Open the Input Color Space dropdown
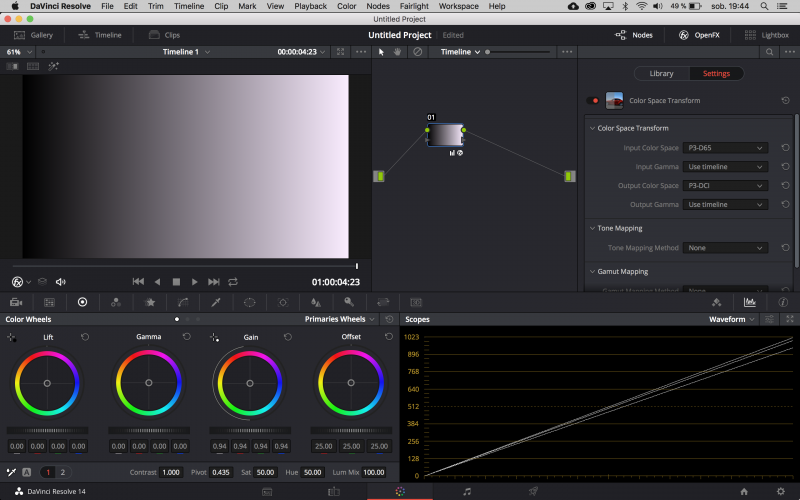The width and height of the screenshot is (800, 500). 725,148
